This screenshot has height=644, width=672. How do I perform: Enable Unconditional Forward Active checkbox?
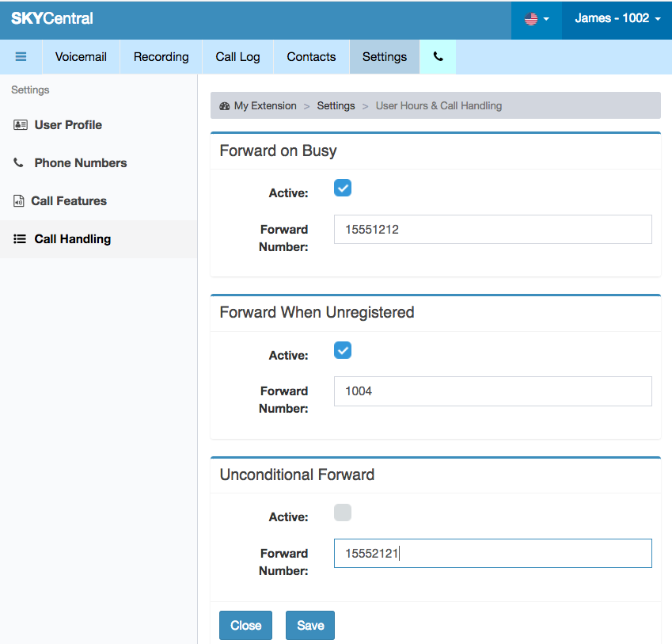pyautogui.click(x=343, y=513)
